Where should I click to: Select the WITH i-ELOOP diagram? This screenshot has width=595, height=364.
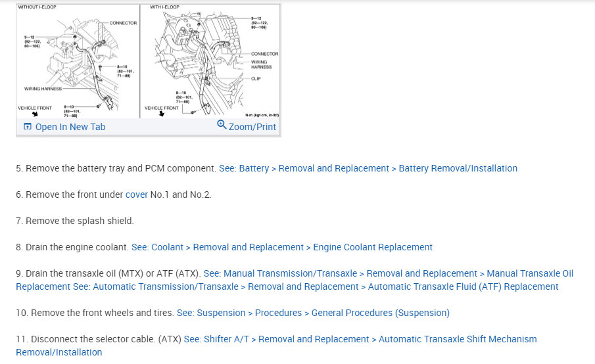[x=210, y=61]
